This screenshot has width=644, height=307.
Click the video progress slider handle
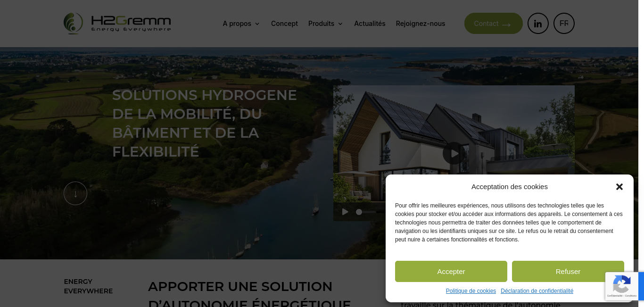(359, 212)
